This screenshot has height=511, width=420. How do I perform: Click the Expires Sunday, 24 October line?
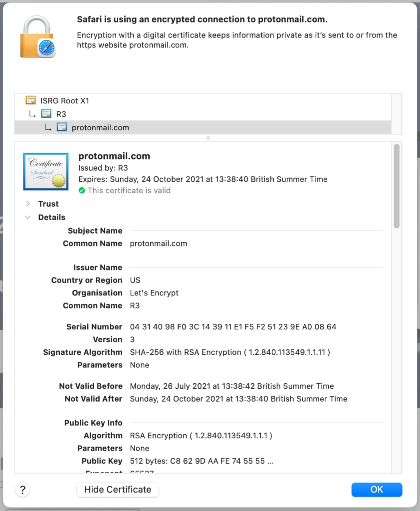(203, 179)
